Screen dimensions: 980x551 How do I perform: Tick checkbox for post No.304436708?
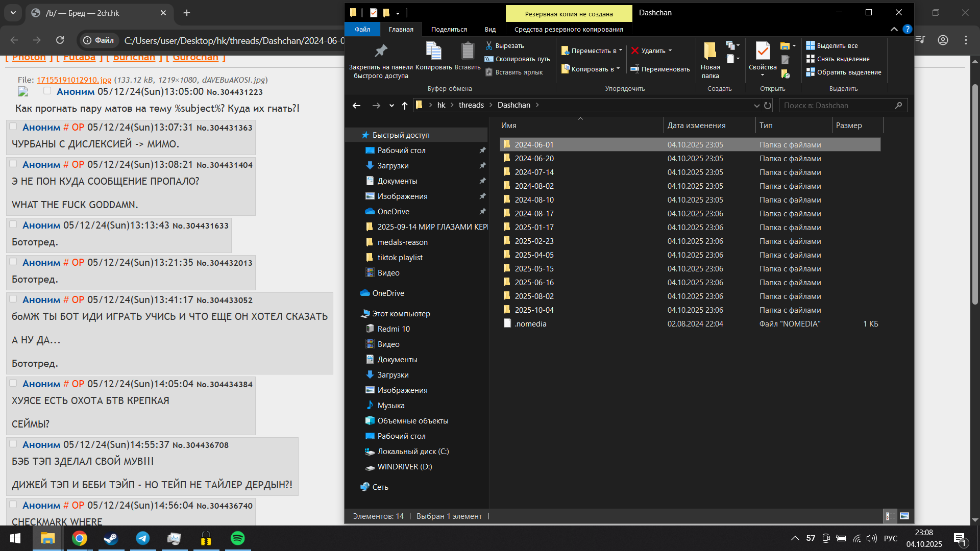click(x=14, y=444)
